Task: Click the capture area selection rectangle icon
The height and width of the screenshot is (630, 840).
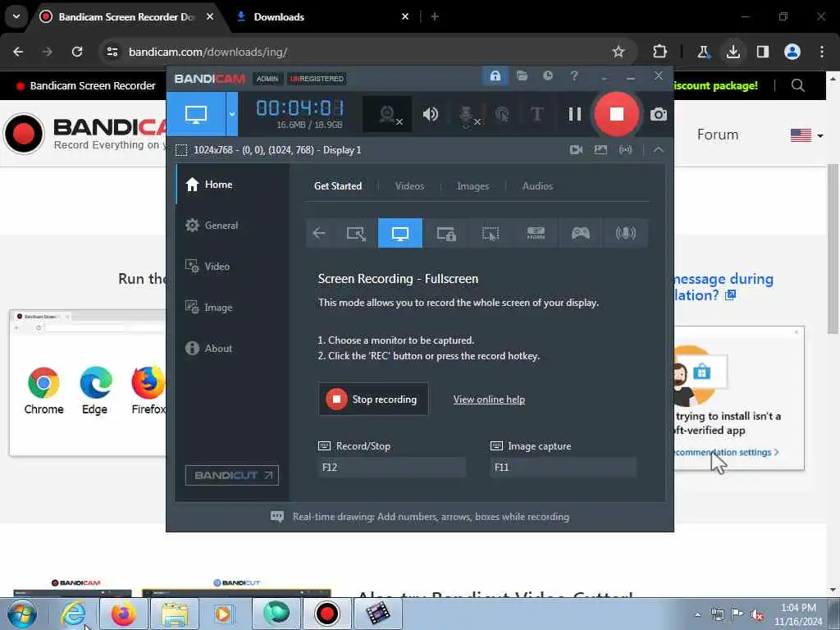Action: (181, 150)
